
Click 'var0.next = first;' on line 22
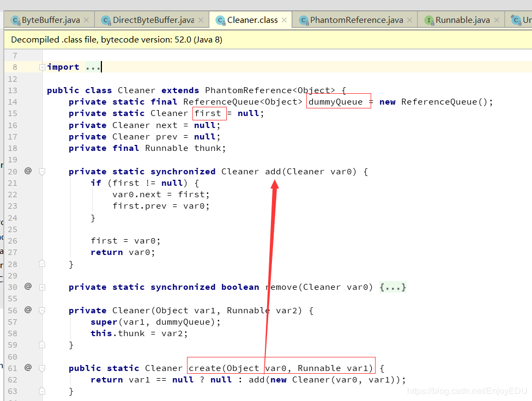tap(161, 195)
